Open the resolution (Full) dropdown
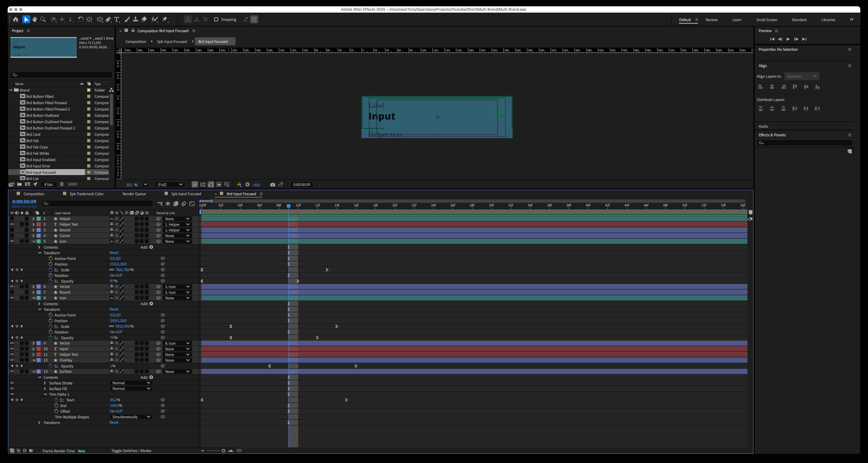This screenshot has width=868, height=463. (170, 185)
